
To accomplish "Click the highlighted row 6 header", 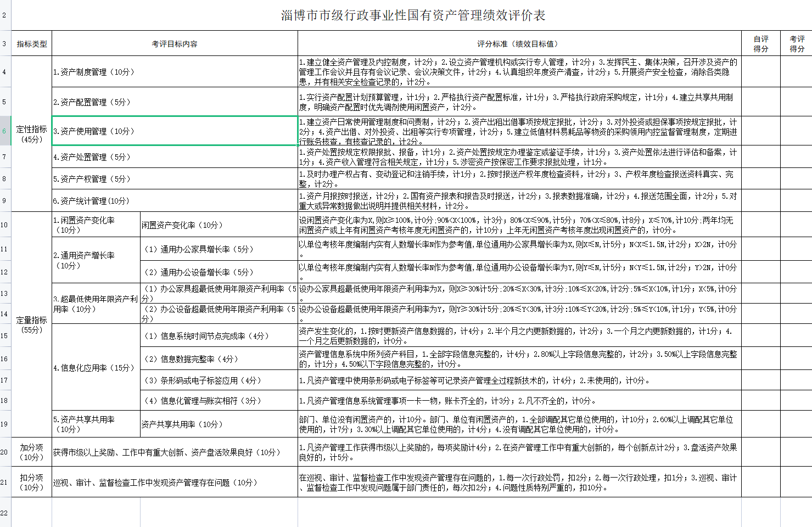I will coord(5,131).
